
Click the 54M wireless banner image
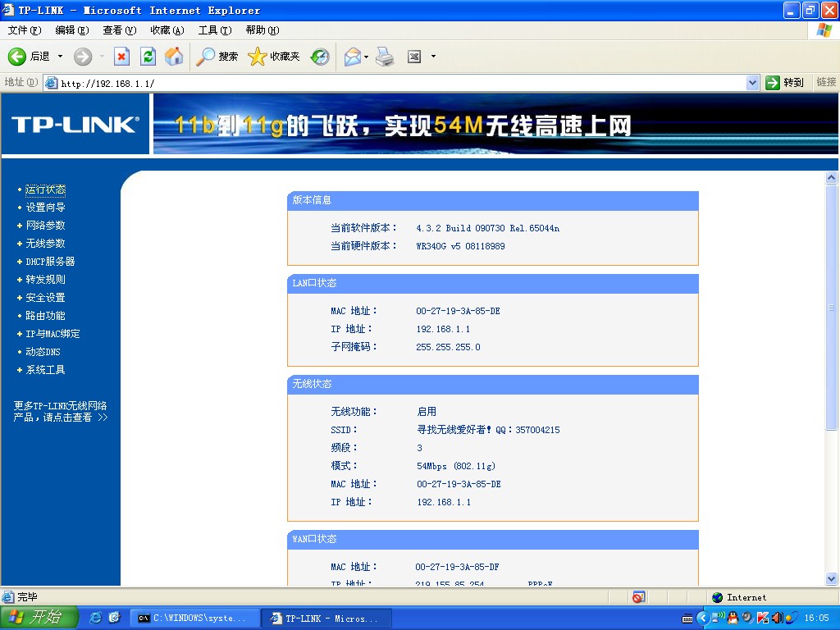coord(495,124)
